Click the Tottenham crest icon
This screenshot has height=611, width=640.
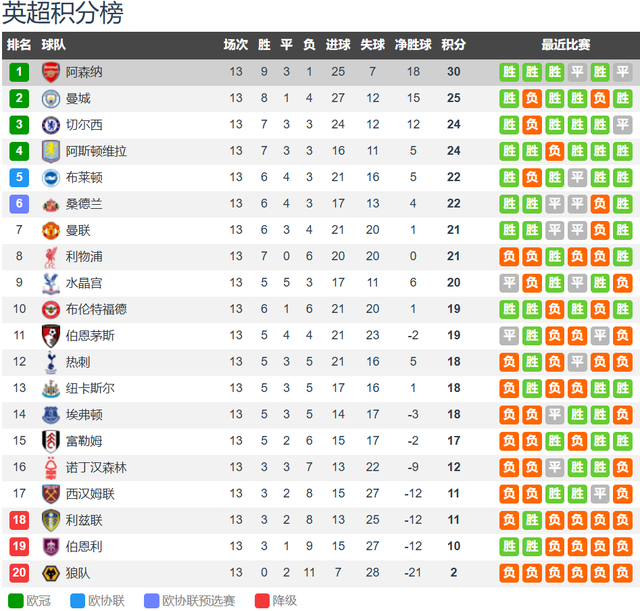pos(50,361)
